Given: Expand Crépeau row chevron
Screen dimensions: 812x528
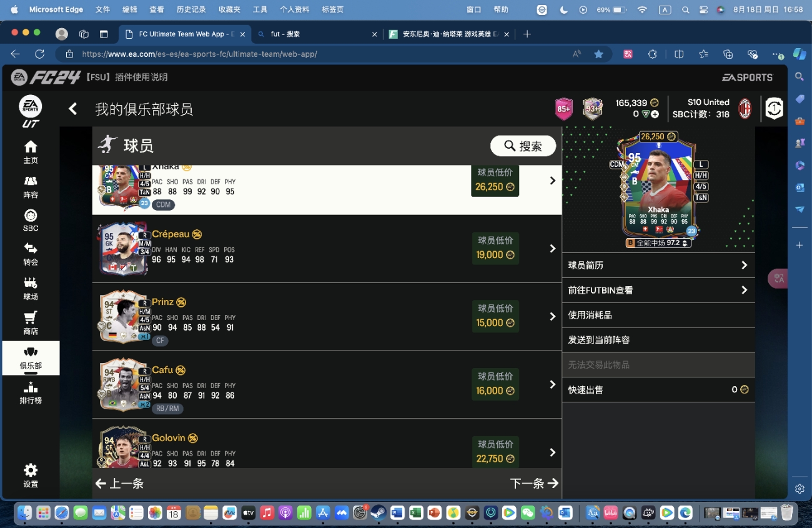Looking at the screenshot, I should (552, 249).
